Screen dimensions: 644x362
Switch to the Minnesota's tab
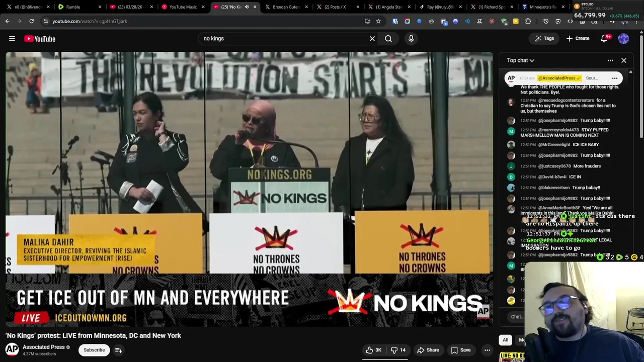(544, 7)
